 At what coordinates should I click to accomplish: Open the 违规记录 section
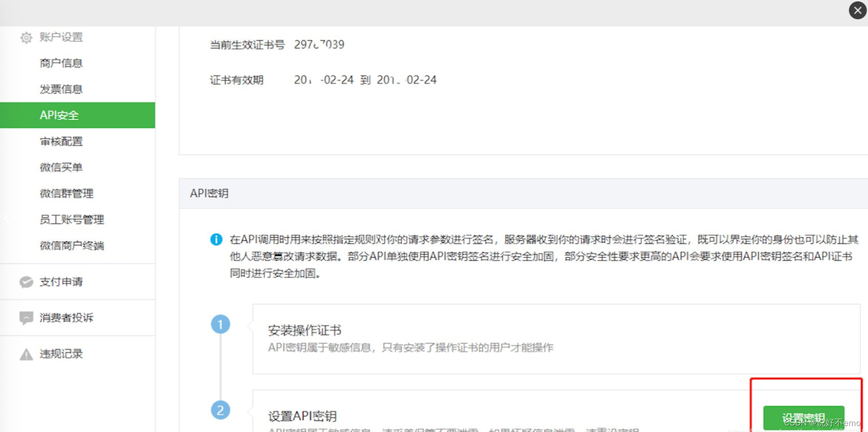(61, 354)
